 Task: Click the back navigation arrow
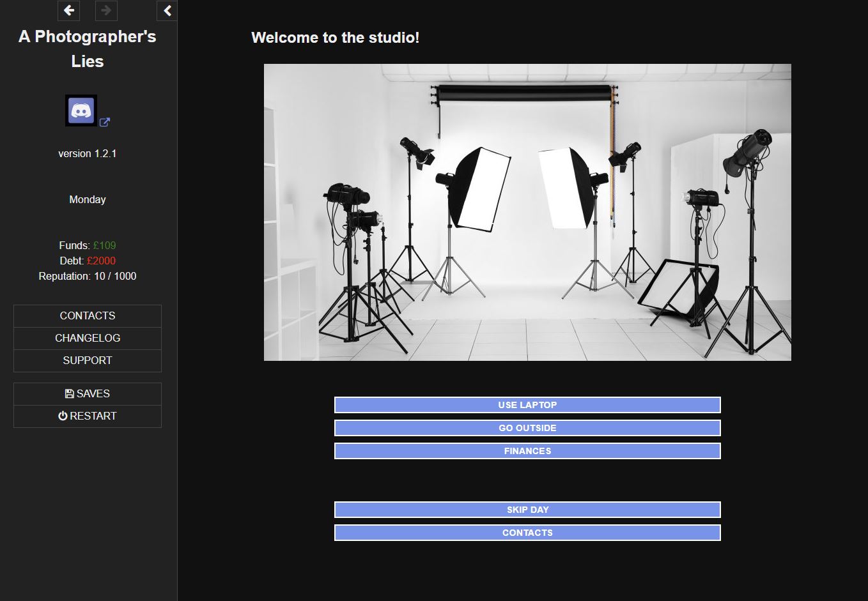pyautogui.click(x=68, y=11)
